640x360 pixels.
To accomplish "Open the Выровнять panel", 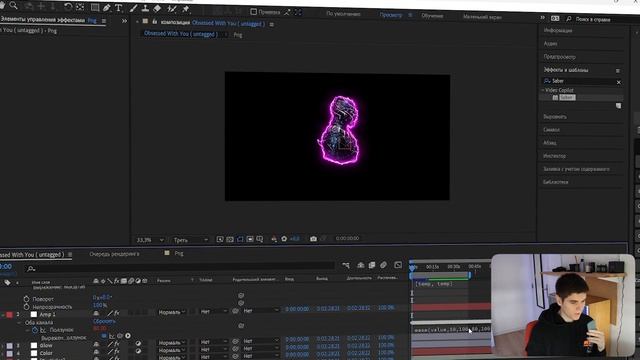I will coord(555,117).
